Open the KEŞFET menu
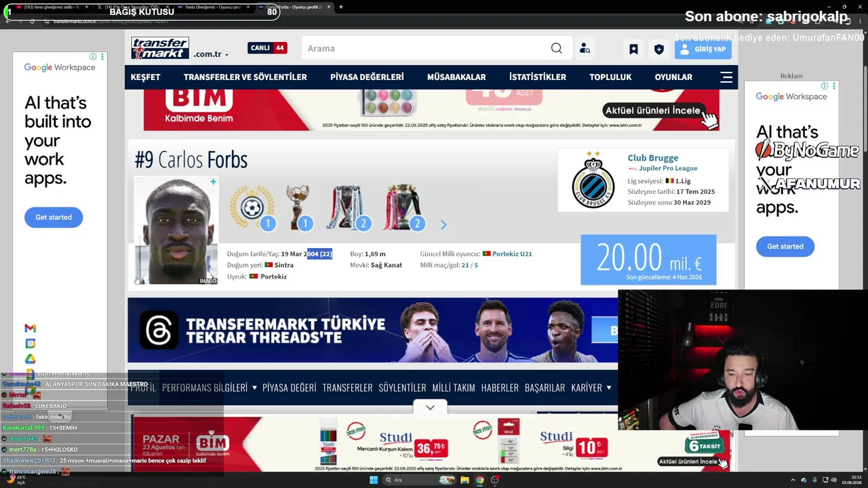This screenshot has height=488, width=868. click(x=146, y=77)
